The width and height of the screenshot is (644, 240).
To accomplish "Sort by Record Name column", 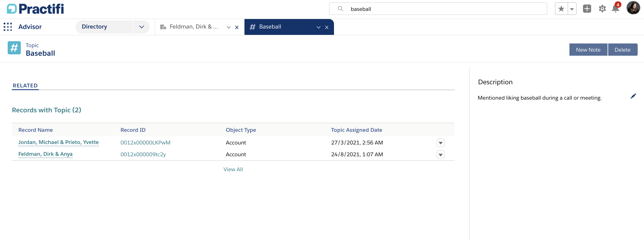I will 35,130.
